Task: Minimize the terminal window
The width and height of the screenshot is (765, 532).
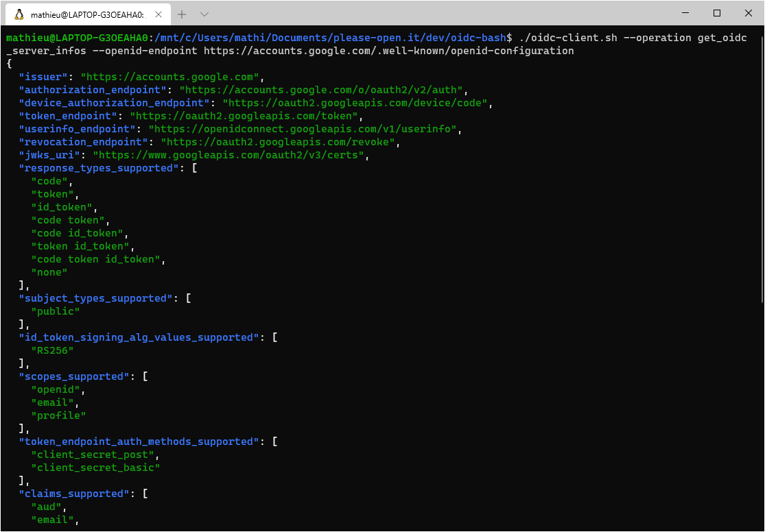Action: [685, 14]
